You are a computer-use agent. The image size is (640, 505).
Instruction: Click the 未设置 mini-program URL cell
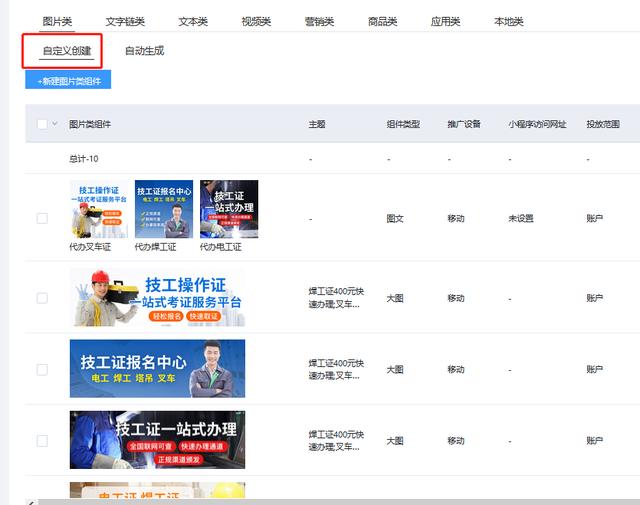tap(521, 218)
